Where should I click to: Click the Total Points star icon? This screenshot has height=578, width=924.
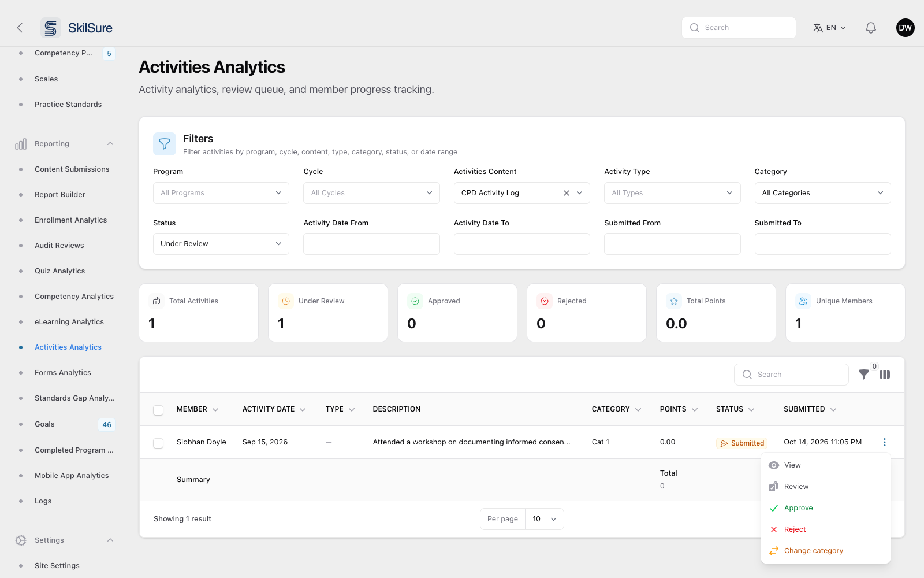point(673,301)
